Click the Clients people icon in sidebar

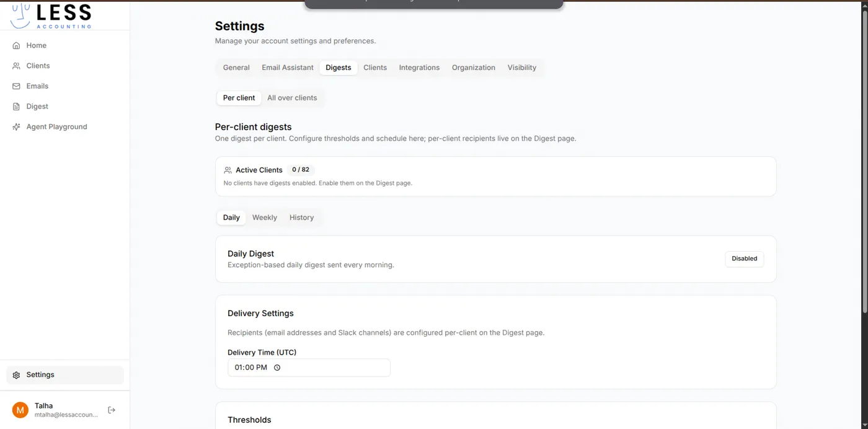coord(16,66)
